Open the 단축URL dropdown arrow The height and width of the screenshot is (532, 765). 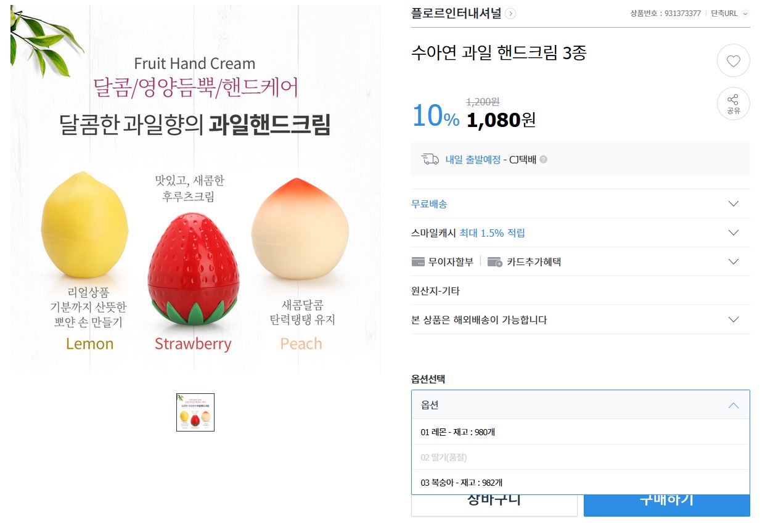[745, 14]
